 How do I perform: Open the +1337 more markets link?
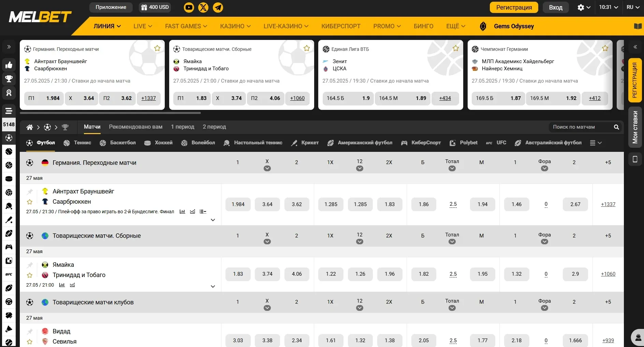tap(608, 204)
